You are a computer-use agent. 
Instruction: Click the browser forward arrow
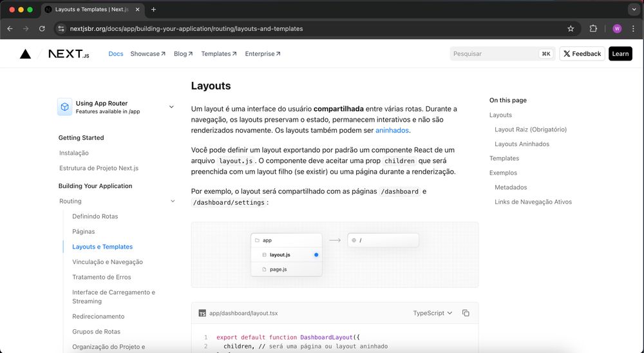pos(26,29)
